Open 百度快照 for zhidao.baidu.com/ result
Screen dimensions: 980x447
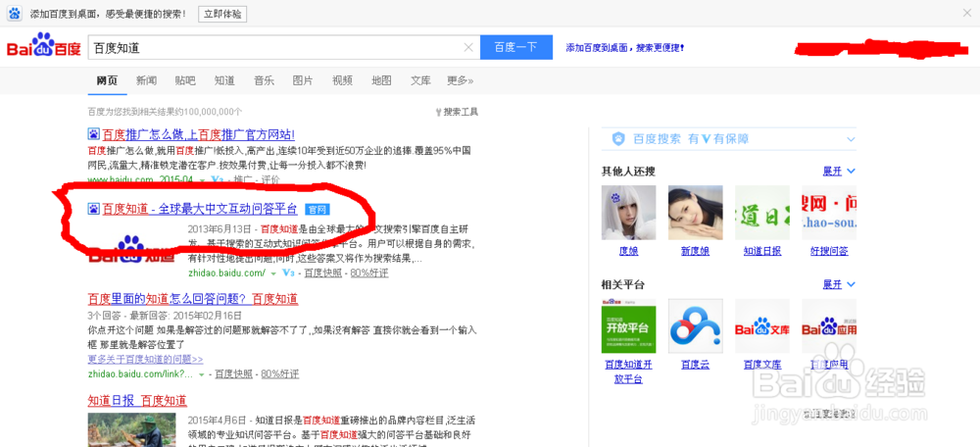click(x=323, y=273)
